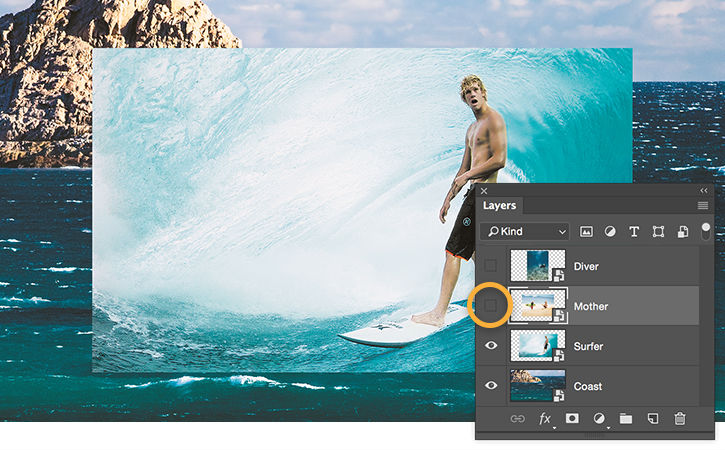Image resolution: width=725 pixels, height=450 pixels.
Task: Open the Kind filter dropdown
Action: 524,231
